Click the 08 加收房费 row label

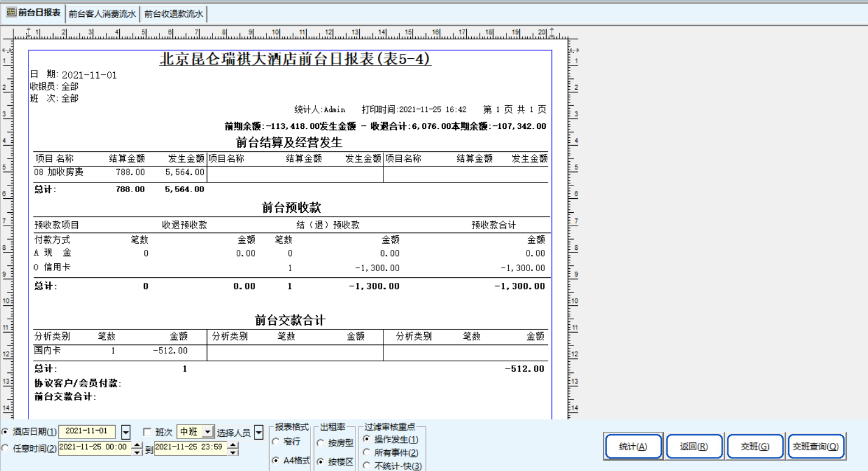[x=59, y=172]
